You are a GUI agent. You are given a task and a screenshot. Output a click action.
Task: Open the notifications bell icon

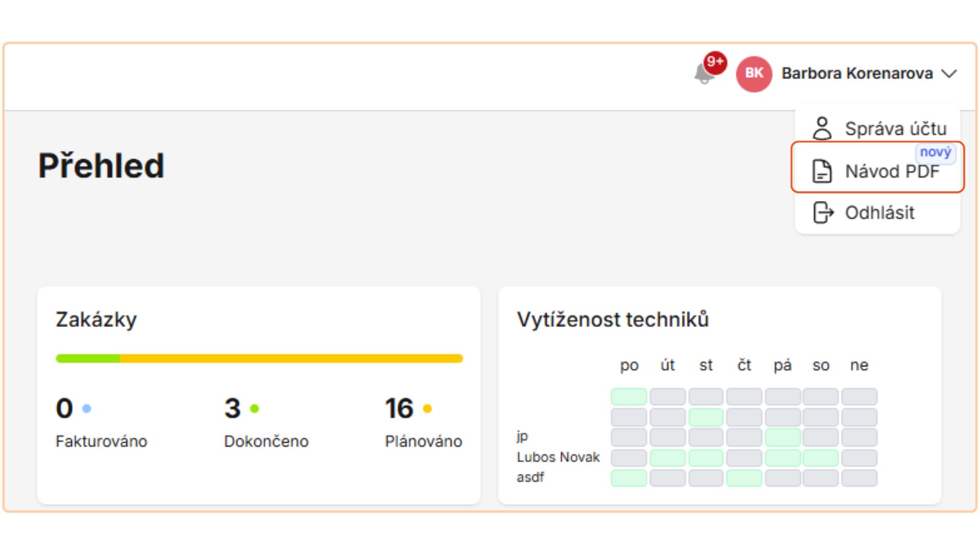(703, 74)
